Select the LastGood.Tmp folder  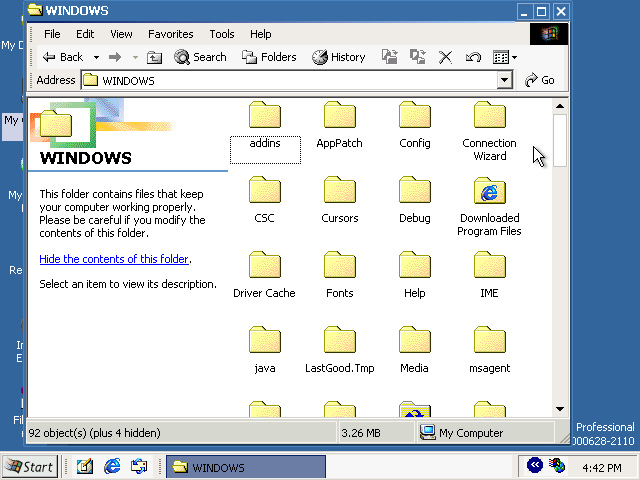point(340,351)
